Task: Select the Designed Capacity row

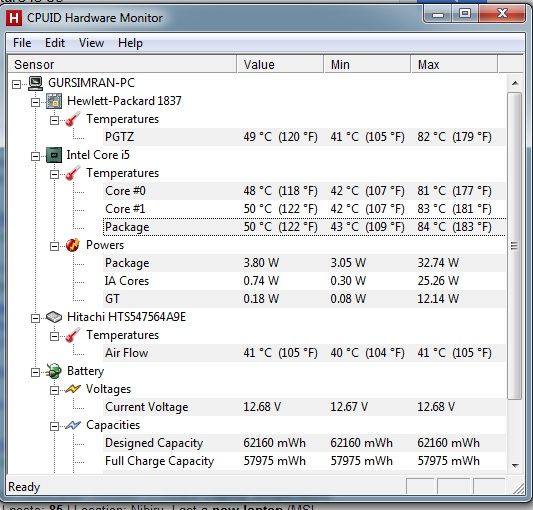Action: click(304, 443)
